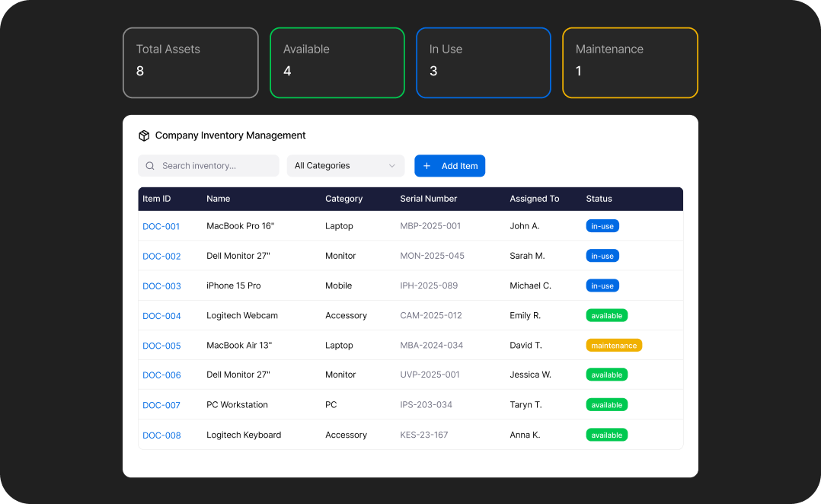Click the plus icon in Add Item
This screenshot has height=504, width=821.
[x=426, y=166]
